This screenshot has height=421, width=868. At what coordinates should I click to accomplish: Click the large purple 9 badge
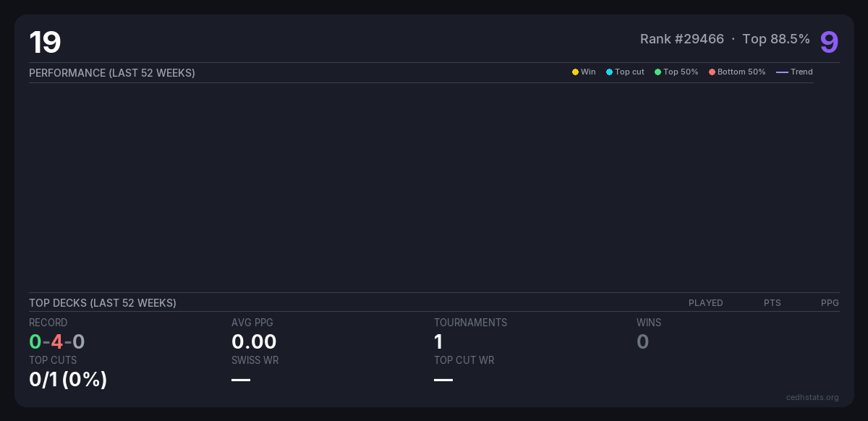point(829,42)
